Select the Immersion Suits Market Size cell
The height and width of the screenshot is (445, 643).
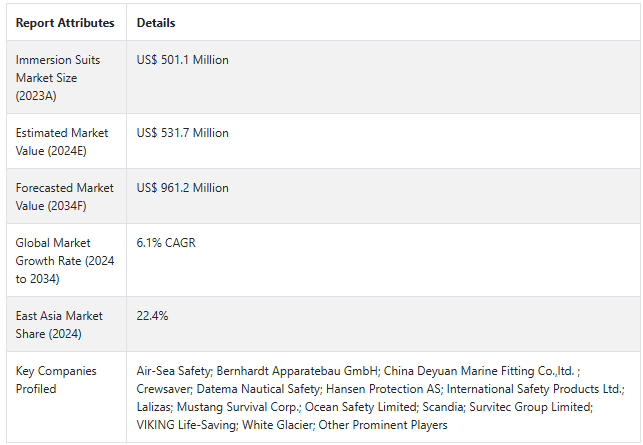[x=60, y=78]
